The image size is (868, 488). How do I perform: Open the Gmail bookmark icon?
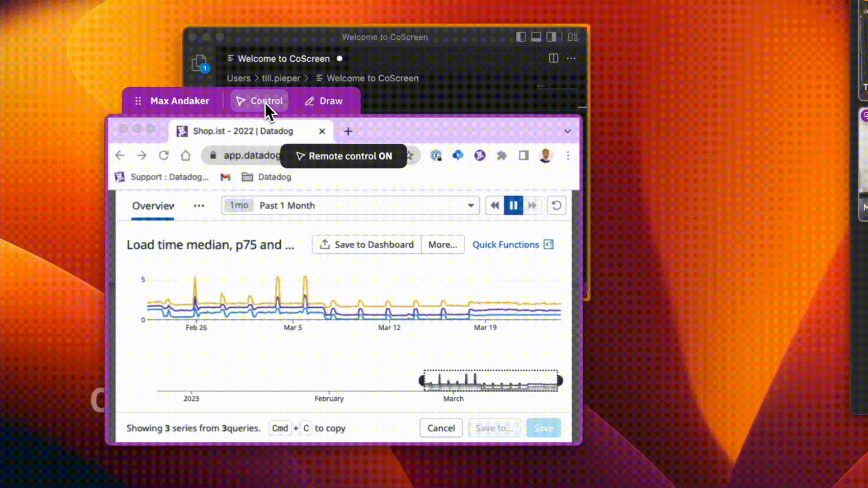click(225, 177)
